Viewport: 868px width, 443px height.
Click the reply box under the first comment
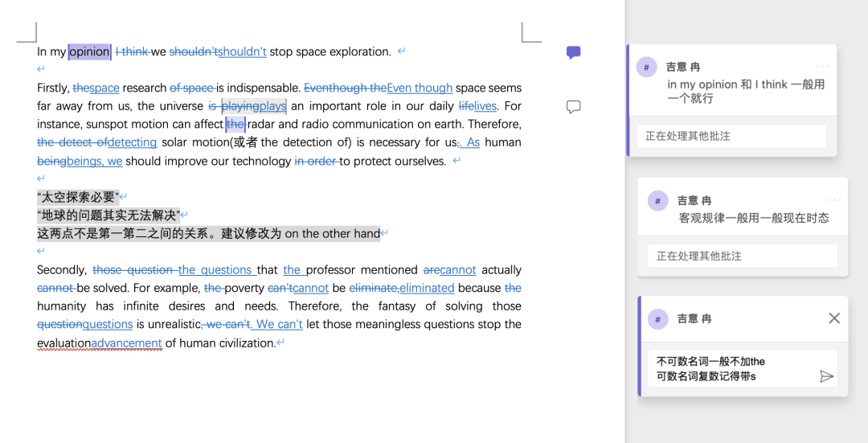(x=731, y=136)
